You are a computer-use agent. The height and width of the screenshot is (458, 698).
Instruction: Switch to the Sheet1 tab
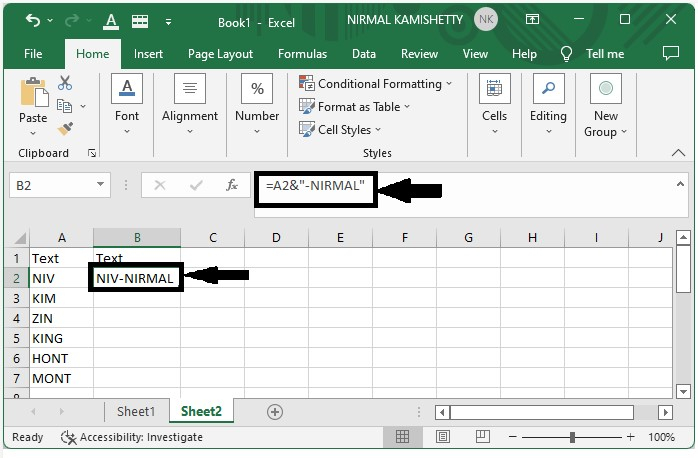click(136, 411)
